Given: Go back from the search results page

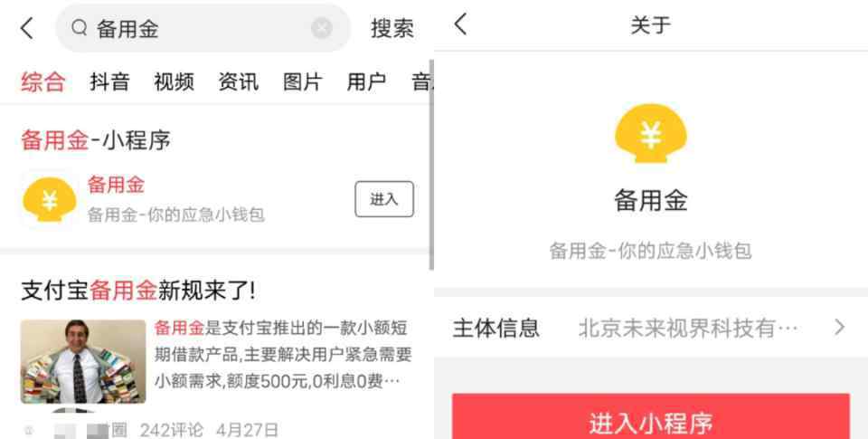Looking at the screenshot, I should click(x=26, y=28).
